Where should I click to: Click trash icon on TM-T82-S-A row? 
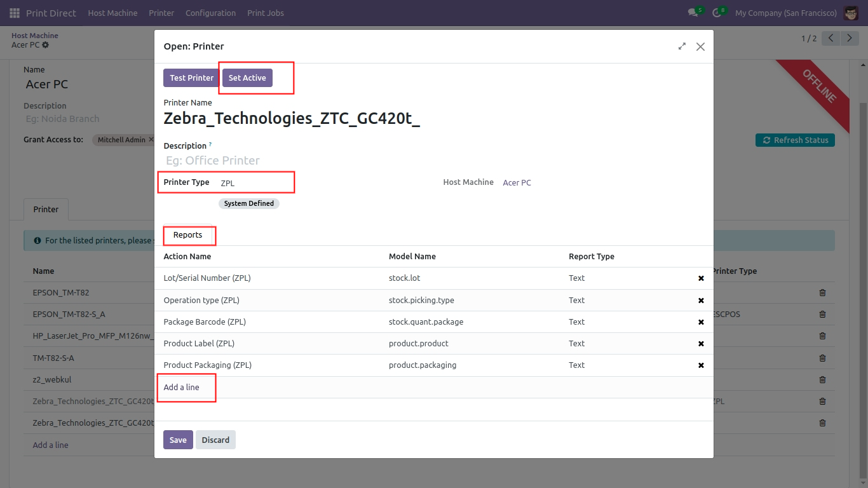[x=823, y=358]
